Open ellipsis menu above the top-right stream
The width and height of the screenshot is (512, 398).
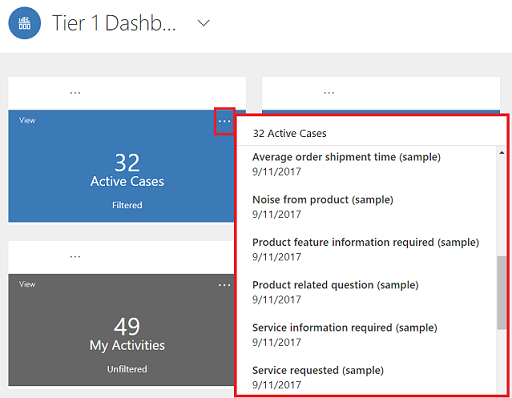(x=329, y=93)
